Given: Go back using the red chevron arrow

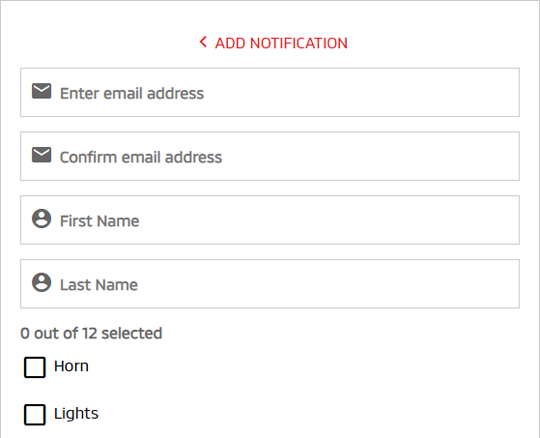Looking at the screenshot, I should tap(203, 42).
